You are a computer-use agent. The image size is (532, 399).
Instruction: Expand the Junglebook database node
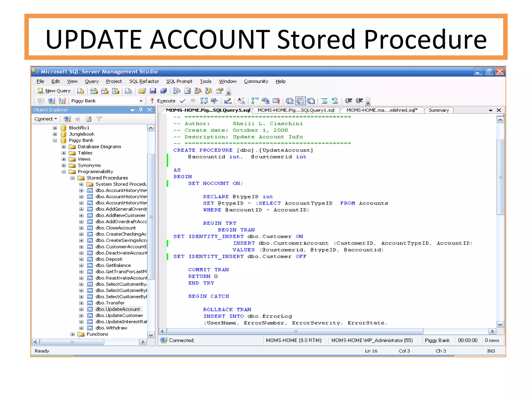coord(55,134)
